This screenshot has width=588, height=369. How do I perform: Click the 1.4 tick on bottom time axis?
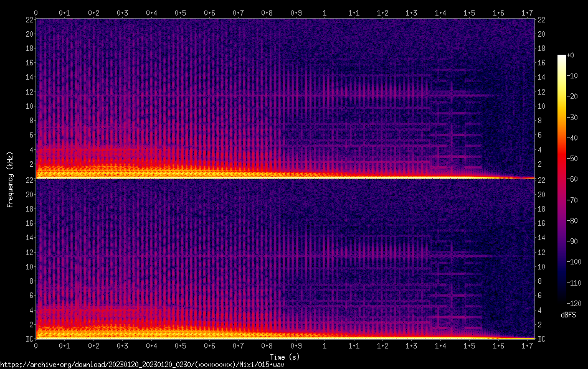pos(440,346)
